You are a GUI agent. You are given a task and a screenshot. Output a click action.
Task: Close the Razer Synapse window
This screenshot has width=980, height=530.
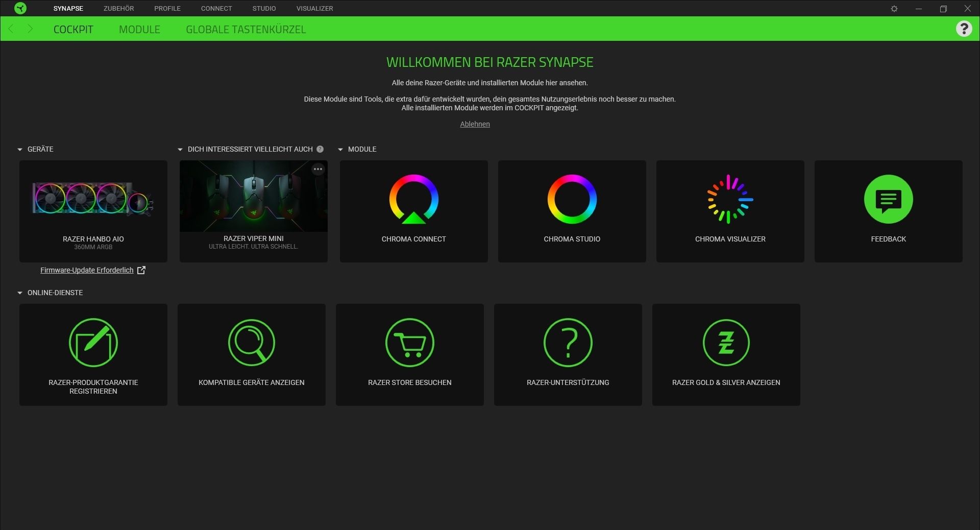[968, 9]
